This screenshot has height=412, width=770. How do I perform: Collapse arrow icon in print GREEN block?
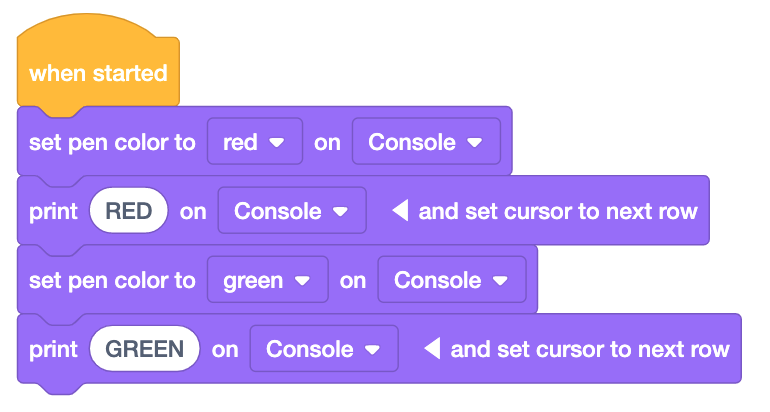click(431, 349)
